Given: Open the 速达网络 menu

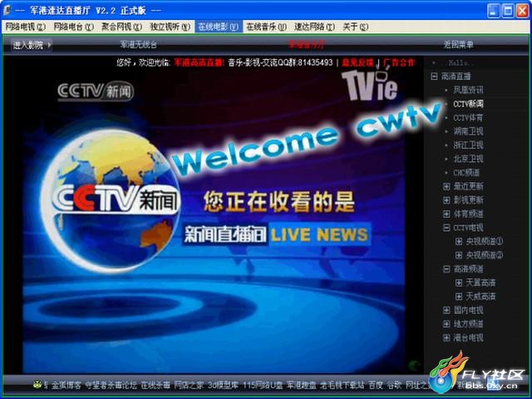Looking at the screenshot, I should point(314,27).
